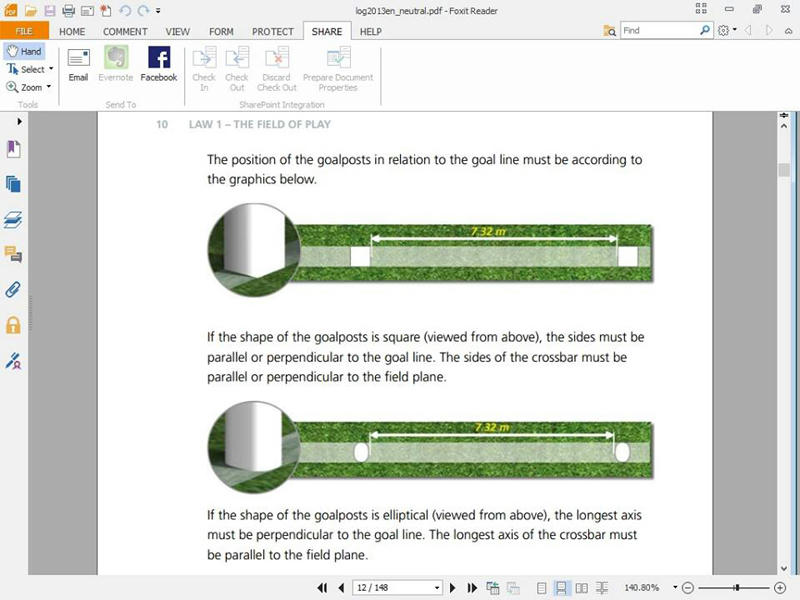Go to the previous page
The height and width of the screenshot is (600, 800).
tap(341, 588)
